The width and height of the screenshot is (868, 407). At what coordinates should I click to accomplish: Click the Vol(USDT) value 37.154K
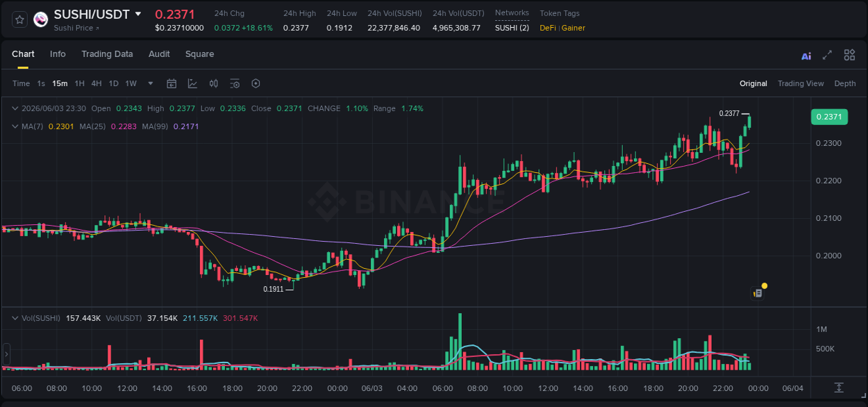pyautogui.click(x=162, y=318)
